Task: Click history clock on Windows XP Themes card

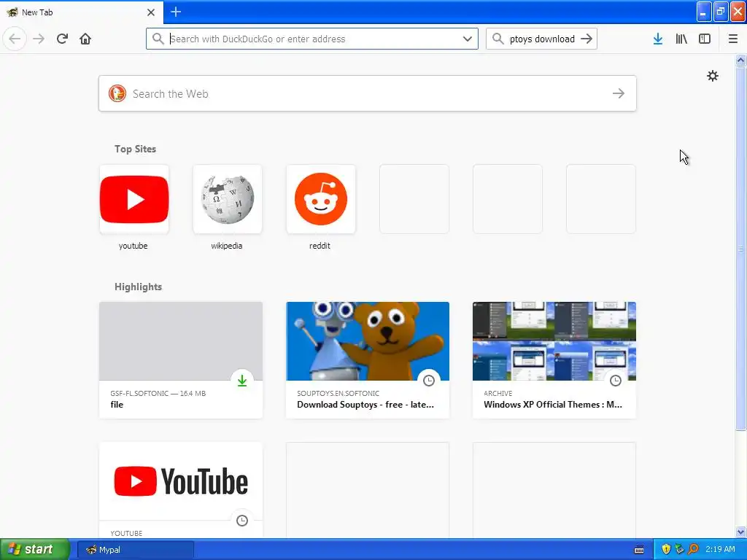Action: pos(616,381)
